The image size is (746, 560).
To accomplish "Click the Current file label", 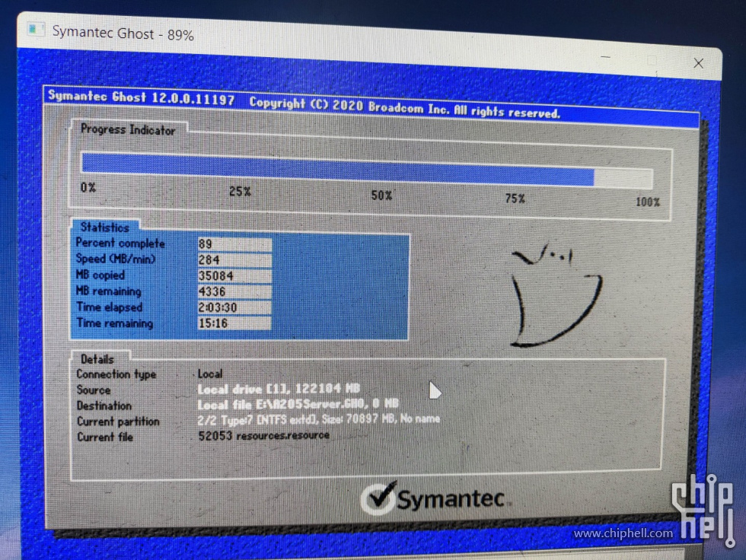I will [x=105, y=437].
